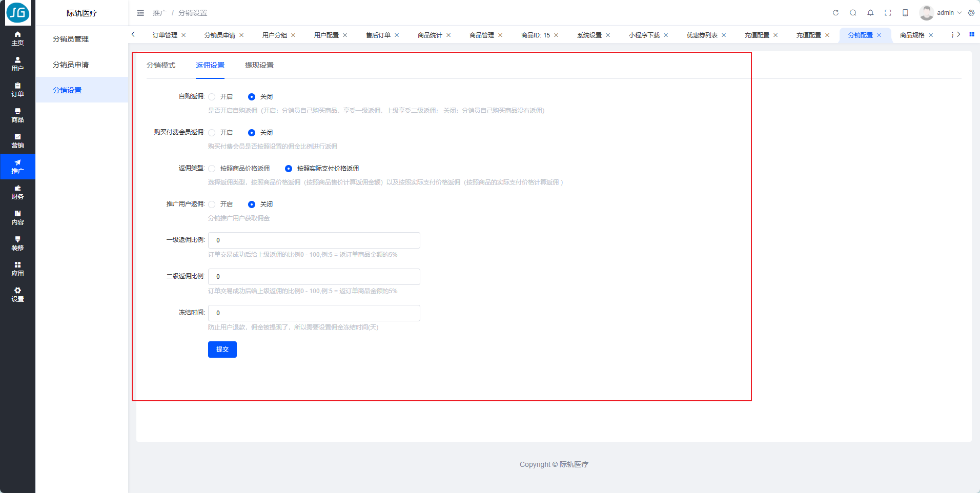Open the 装修 decoration section in sidebar
The height and width of the screenshot is (493, 980).
click(x=17, y=243)
